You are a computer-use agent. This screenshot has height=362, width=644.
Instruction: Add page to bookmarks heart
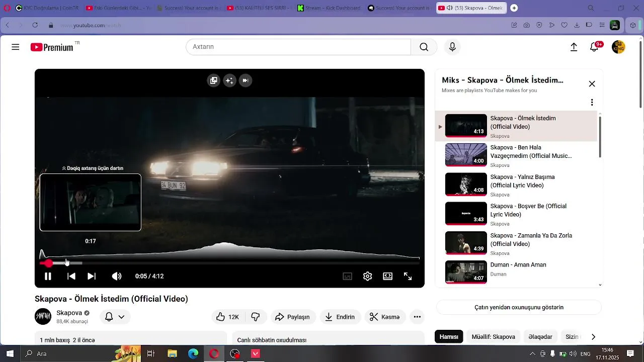click(564, 25)
